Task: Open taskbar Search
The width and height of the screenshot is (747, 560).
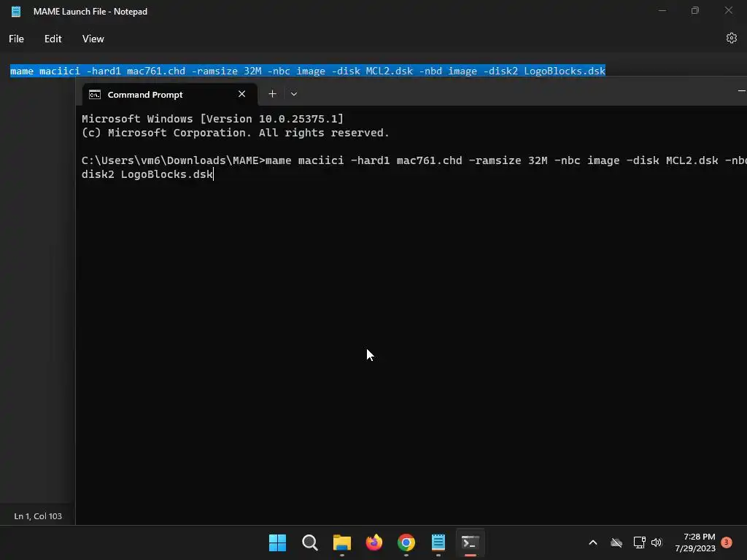Action: (309, 542)
